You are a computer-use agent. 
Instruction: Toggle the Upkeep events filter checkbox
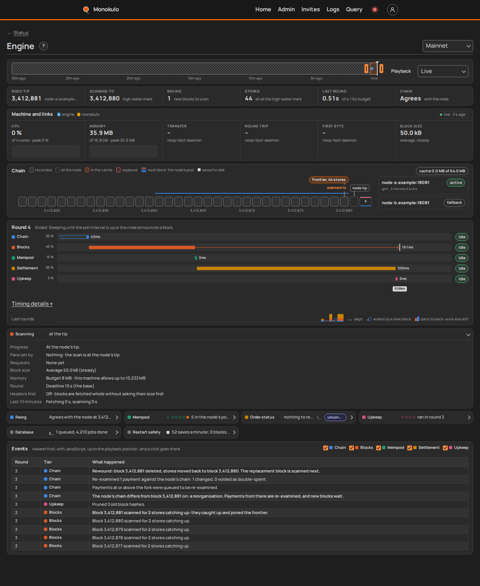[x=445, y=448]
